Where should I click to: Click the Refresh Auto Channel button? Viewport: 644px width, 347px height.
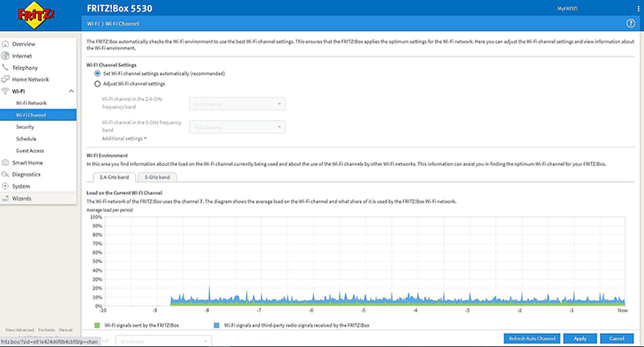(532, 338)
